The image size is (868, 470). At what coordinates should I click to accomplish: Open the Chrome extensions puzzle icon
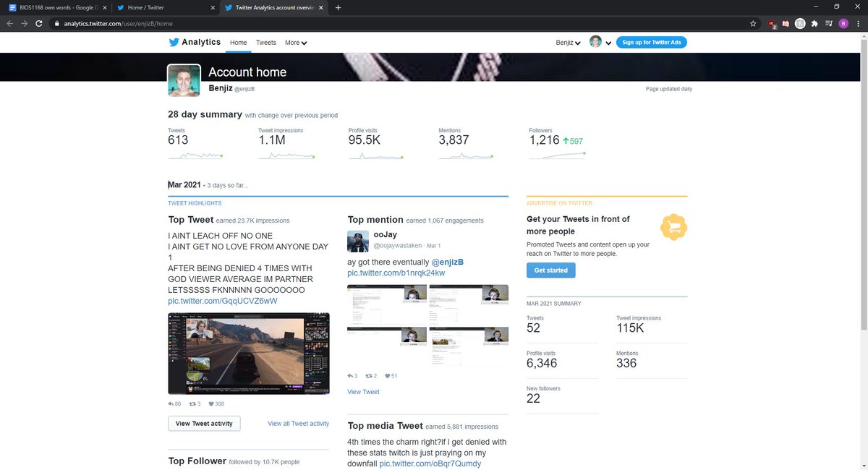coord(814,23)
